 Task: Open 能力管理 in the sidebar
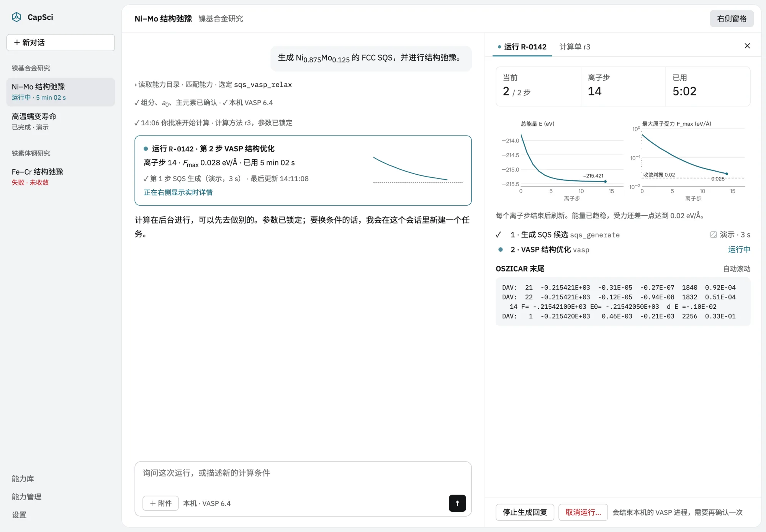coord(26,496)
